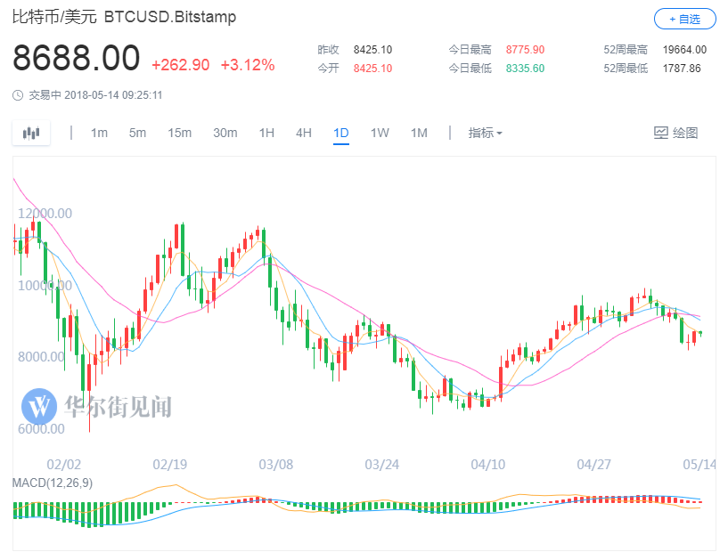Viewport: 728px width, 560px height.
Task: Open the 指标 indicators dropdown
Action: [x=485, y=134]
